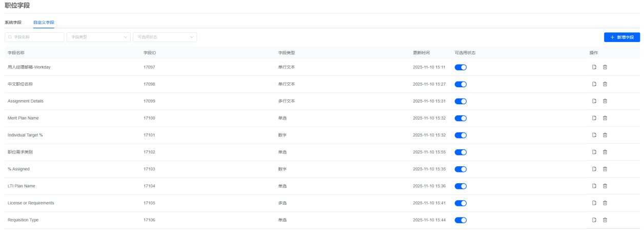Delete the Individual Target % field

pyautogui.click(x=605, y=135)
